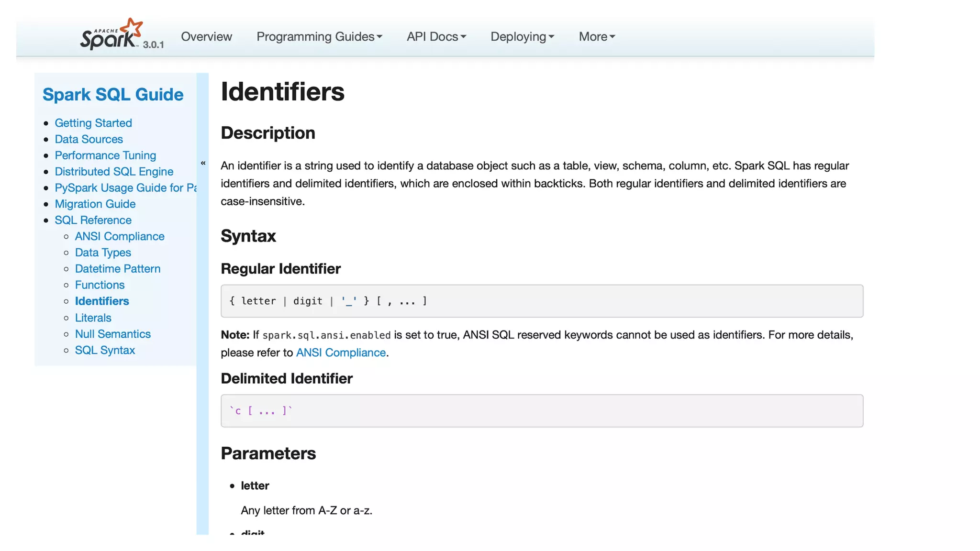Expand the Deploying menu
980x551 pixels.
click(522, 37)
